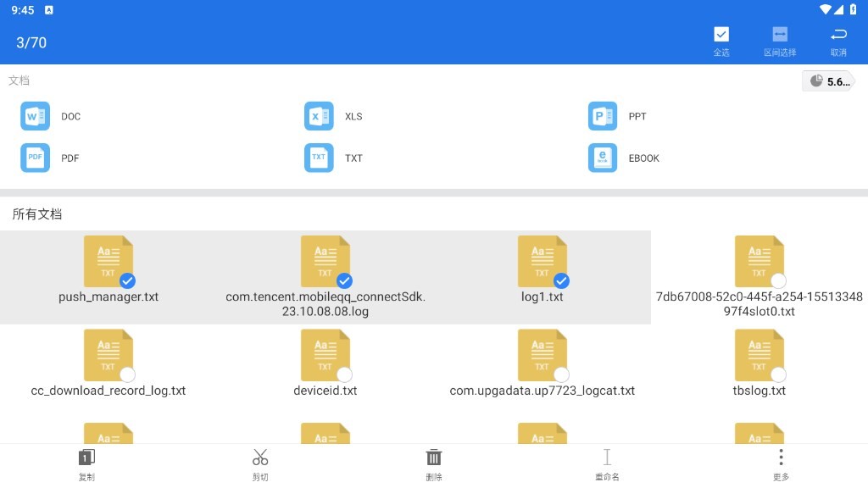Open the More (更多) overflow menu
Image resolution: width=868 pixels, height=488 pixels.
pyautogui.click(x=781, y=457)
